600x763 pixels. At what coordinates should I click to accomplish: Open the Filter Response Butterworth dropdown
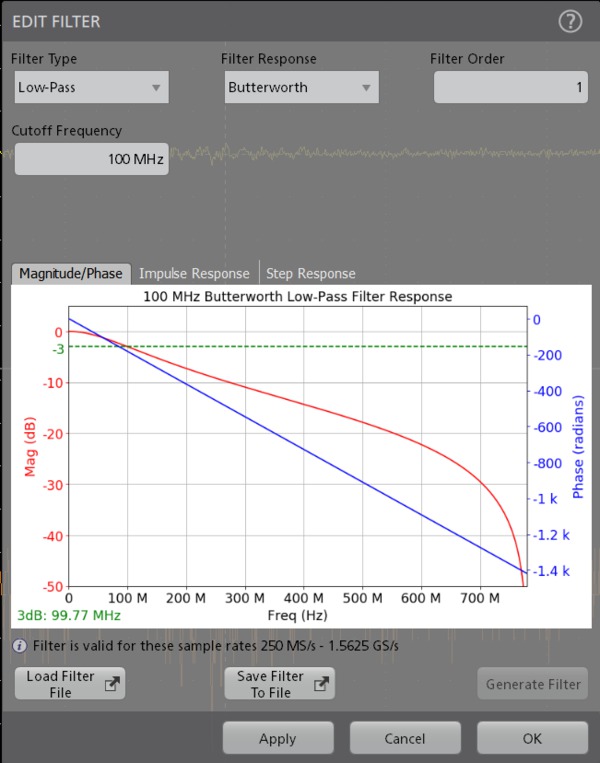(x=301, y=87)
